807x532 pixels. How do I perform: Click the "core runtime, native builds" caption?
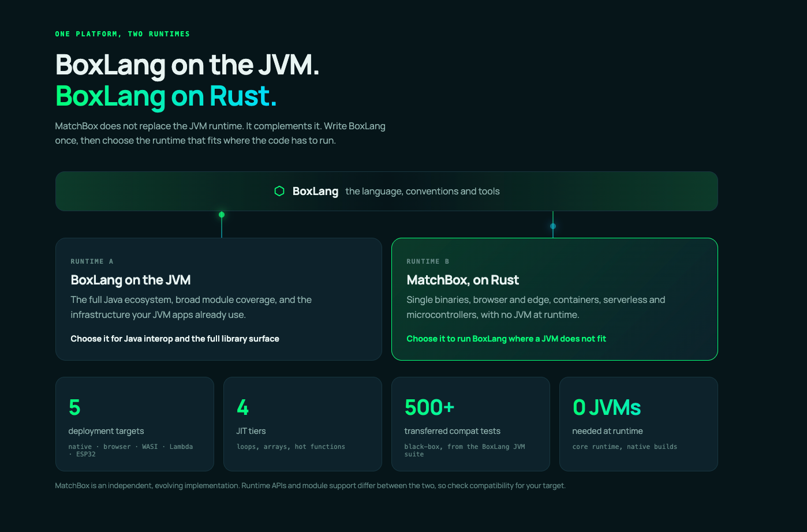click(625, 447)
